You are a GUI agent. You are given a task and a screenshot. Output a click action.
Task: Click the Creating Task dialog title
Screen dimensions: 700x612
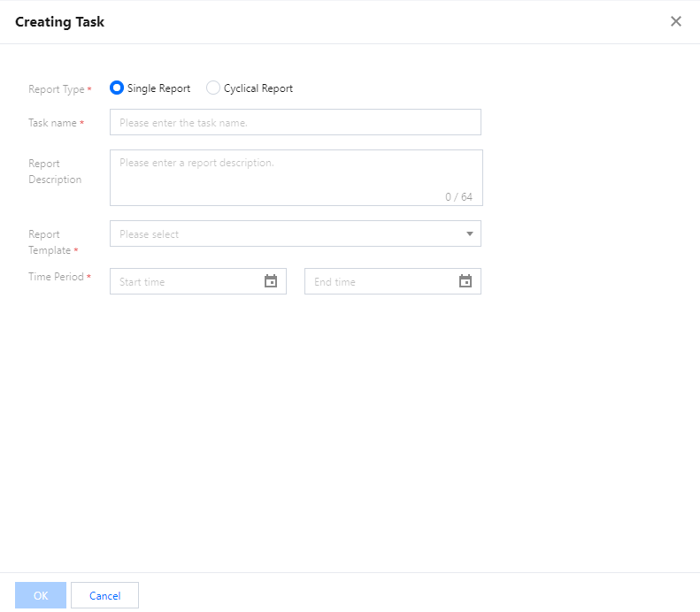point(59,21)
